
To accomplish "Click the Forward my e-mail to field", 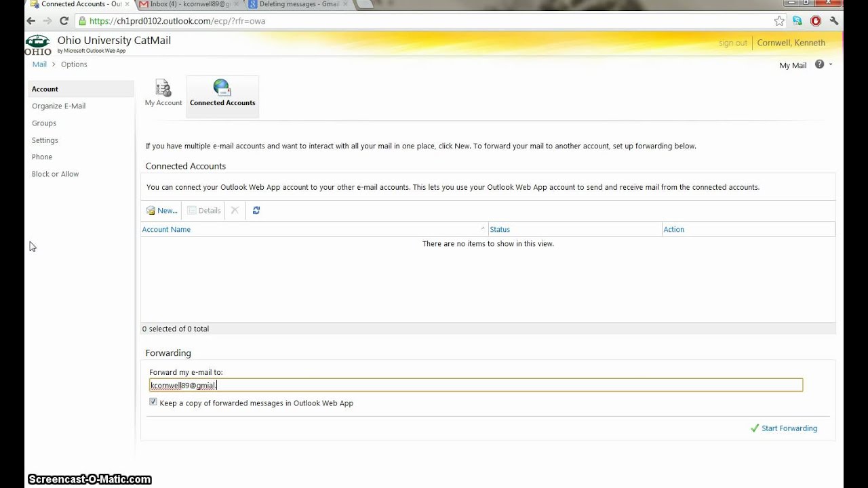I will [x=476, y=385].
